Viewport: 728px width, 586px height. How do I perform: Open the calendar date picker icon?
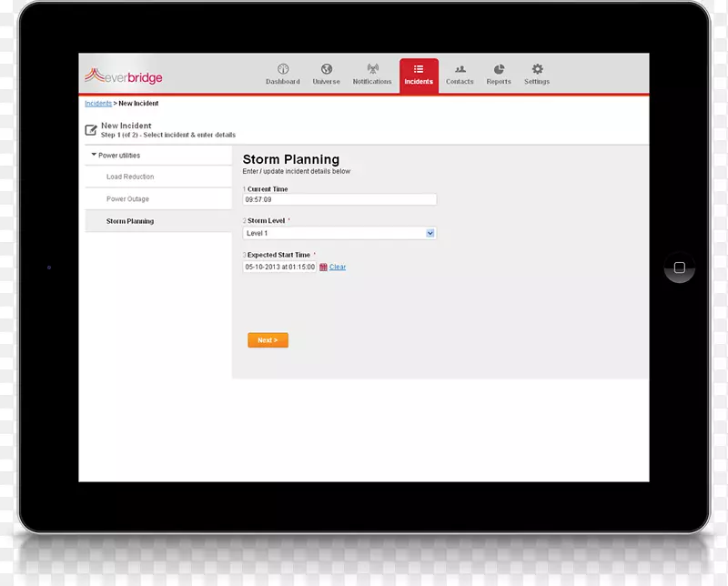(323, 267)
